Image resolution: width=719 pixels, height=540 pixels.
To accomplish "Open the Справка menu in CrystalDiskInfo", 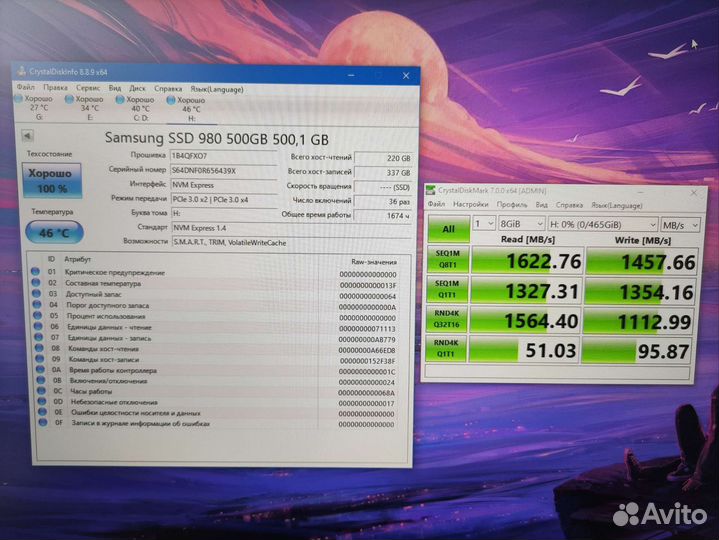I will (x=168, y=89).
